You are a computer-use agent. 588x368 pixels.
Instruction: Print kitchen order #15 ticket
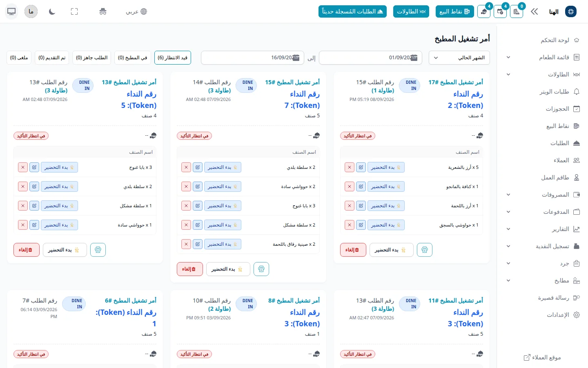261,269
